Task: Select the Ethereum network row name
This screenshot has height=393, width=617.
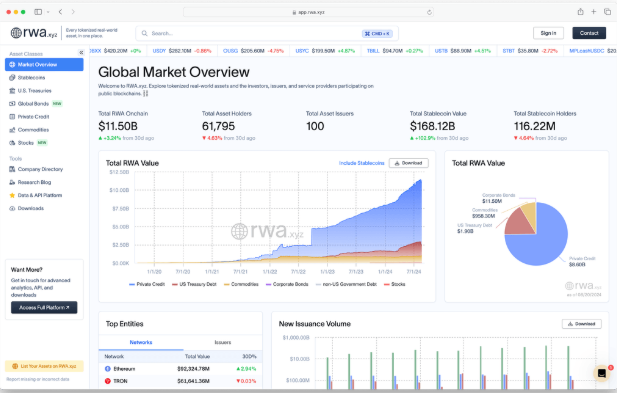Action: [124, 369]
